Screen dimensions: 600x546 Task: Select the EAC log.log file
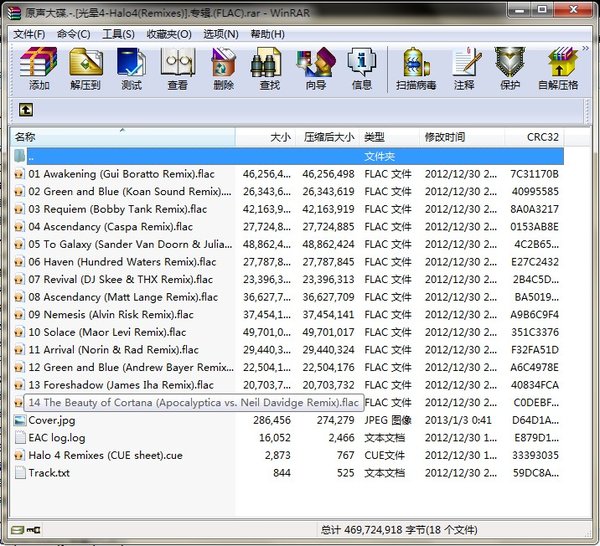(x=288, y=438)
